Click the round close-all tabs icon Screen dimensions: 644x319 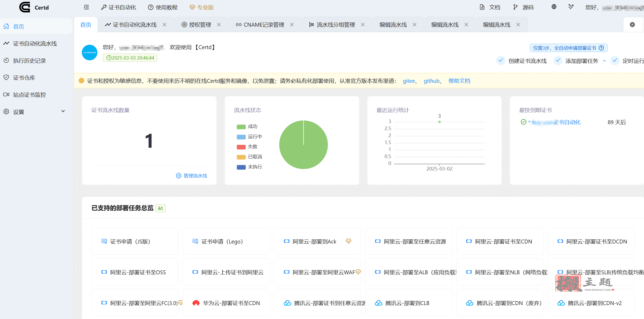coord(632,25)
